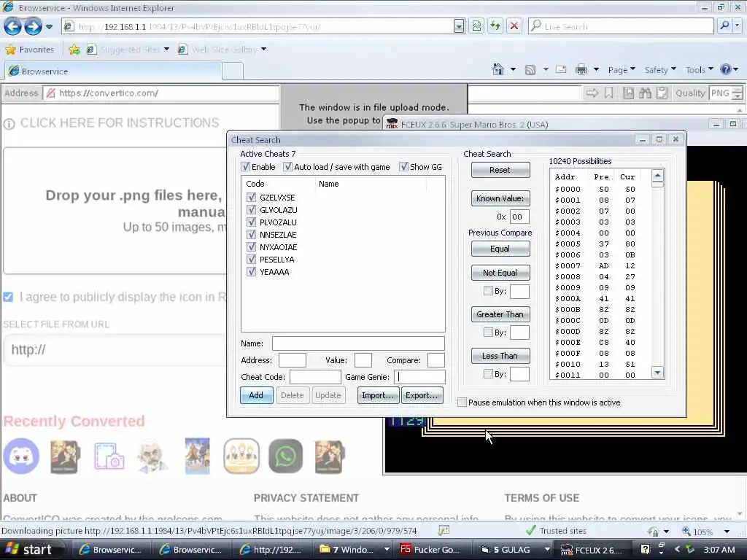Open a new blank tab
The height and width of the screenshot is (560, 747).
[233, 71]
